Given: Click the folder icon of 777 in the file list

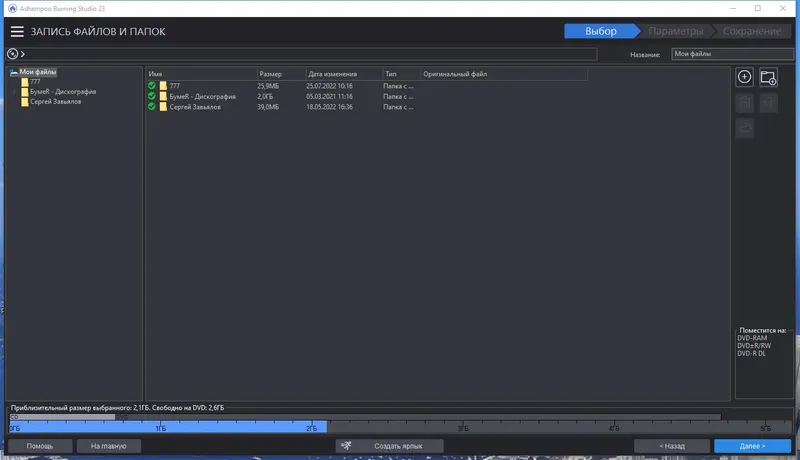Looking at the screenshot, I should 163,86.
